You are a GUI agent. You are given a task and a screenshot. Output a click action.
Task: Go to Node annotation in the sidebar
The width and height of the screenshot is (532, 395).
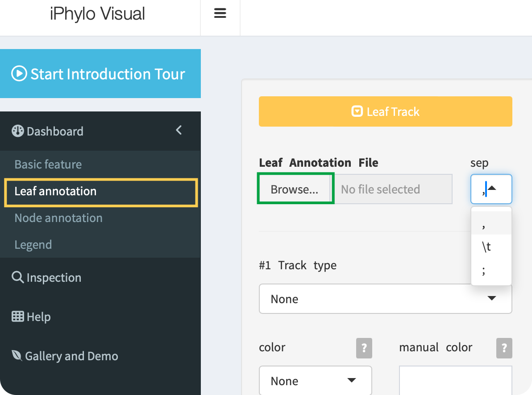58,218
